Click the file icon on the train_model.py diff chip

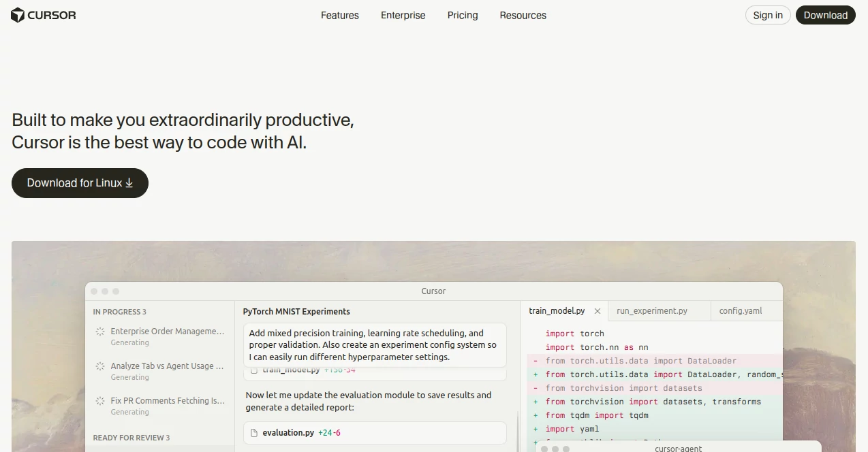coord(254,370)
